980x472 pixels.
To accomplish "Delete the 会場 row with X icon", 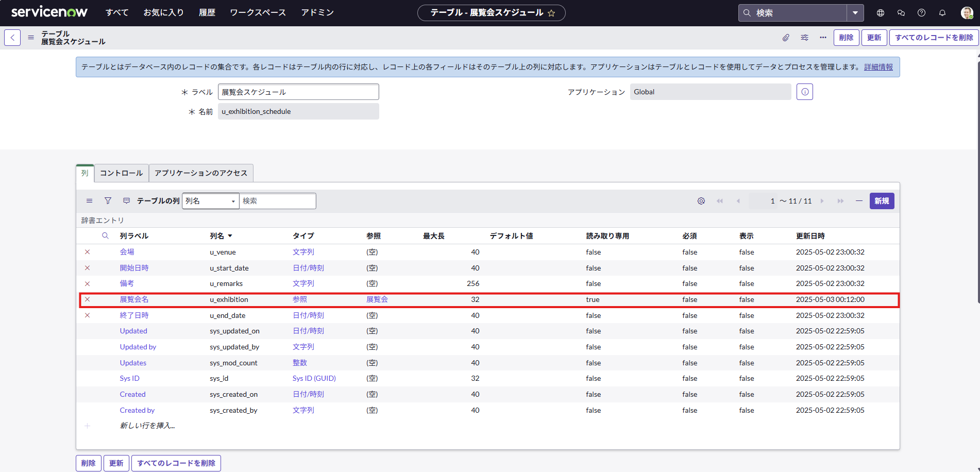I will [88, 252].
